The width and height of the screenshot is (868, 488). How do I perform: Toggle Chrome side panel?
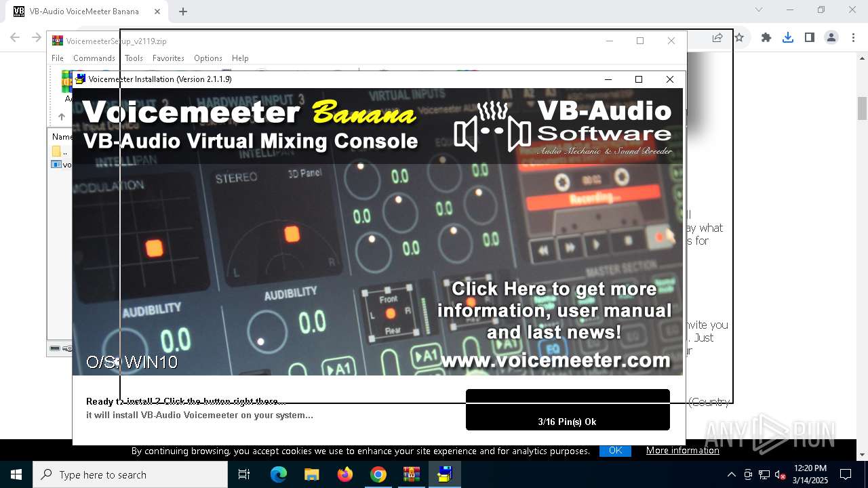810,38
